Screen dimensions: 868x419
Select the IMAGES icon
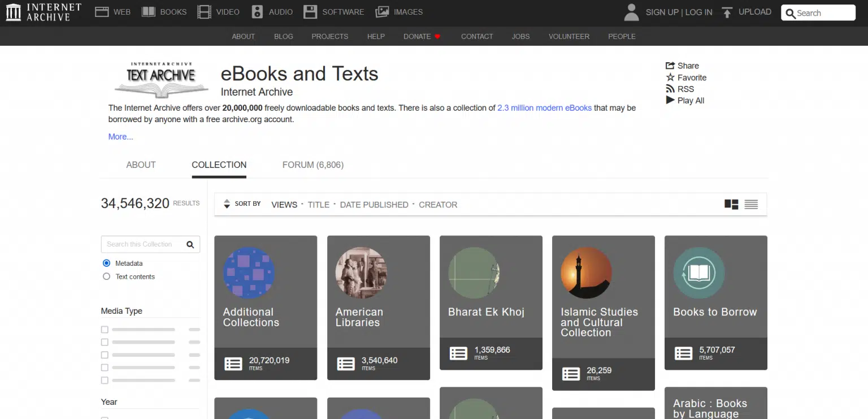(x=383, y=11)
